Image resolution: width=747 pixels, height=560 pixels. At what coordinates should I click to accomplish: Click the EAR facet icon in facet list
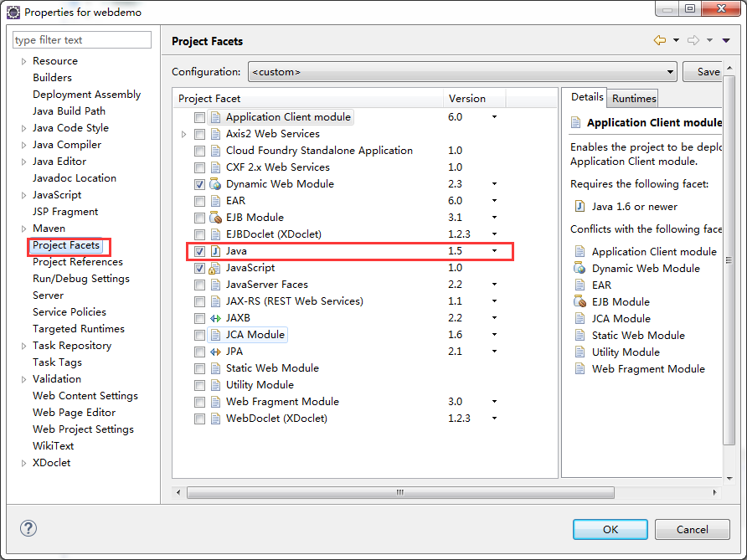point(215,201)
